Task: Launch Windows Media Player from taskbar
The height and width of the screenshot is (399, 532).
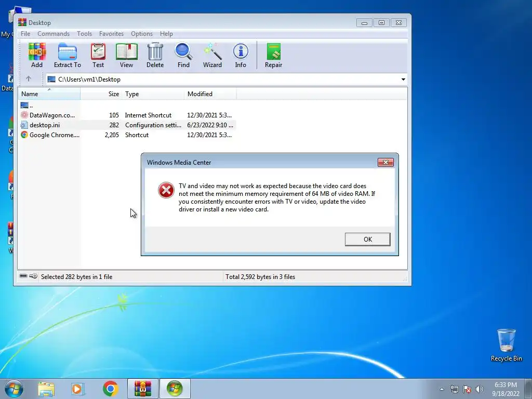Action: [x=78, y=389]
